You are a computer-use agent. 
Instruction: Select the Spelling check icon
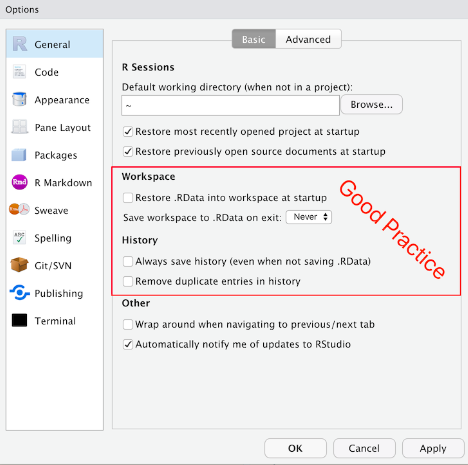(19, 238)
